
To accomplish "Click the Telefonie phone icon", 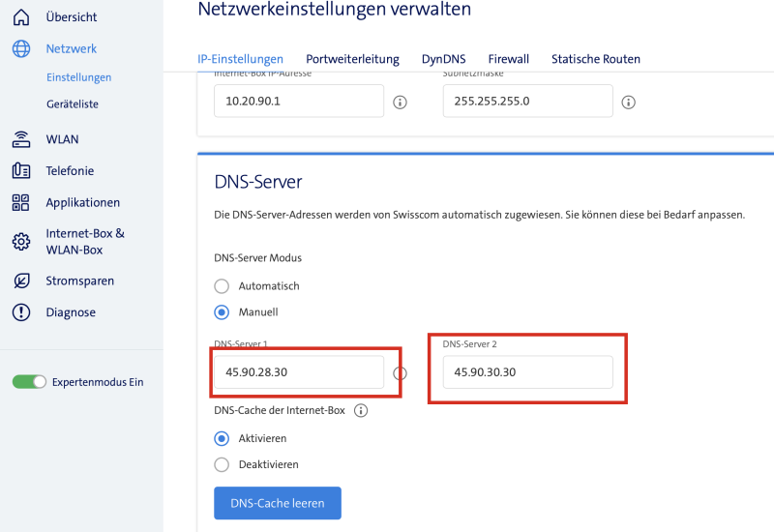I will point(21,171).
